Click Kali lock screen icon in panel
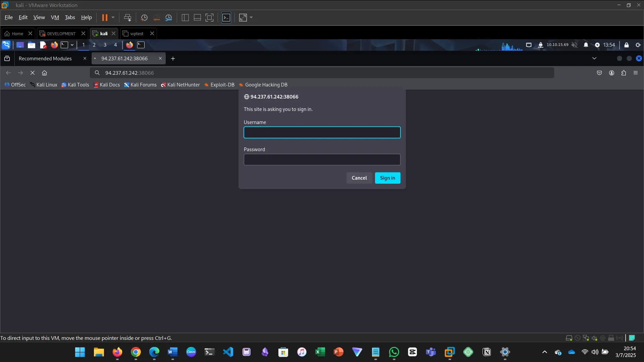 coord(626,45)
